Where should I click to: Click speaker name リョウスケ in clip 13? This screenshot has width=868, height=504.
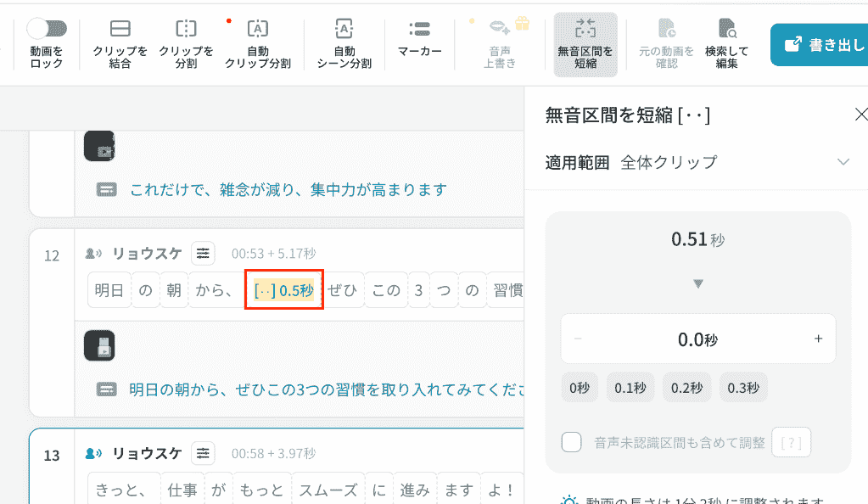148,454
